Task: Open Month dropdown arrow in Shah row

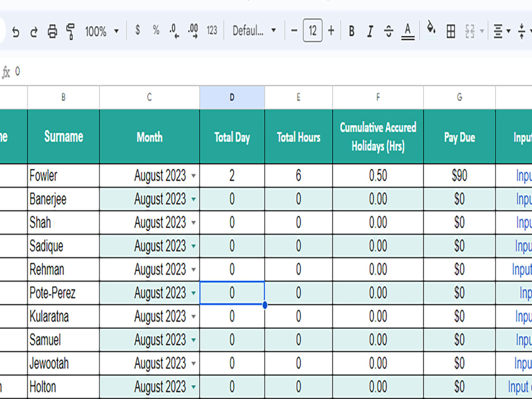Action: click(194, 222)
